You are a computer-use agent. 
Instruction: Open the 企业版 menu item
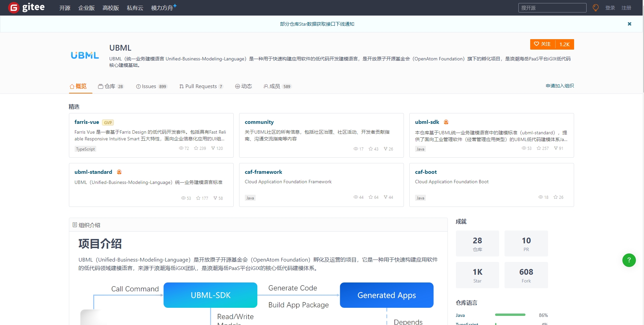coord(86,8)
